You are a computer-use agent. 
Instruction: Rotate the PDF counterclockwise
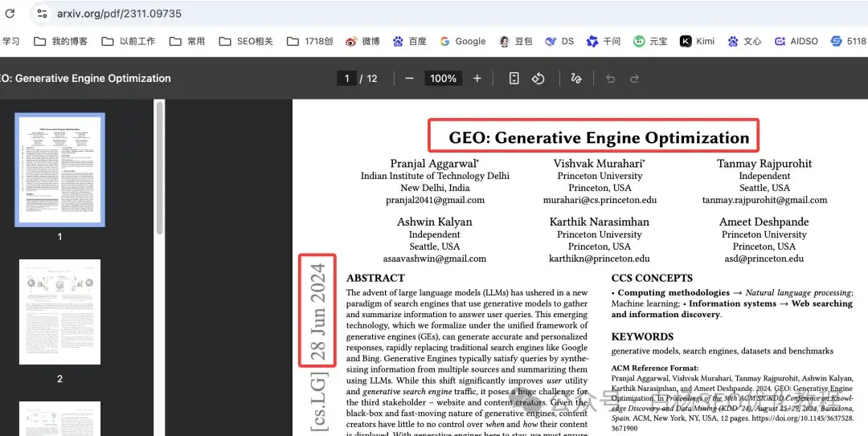(538, 79)
